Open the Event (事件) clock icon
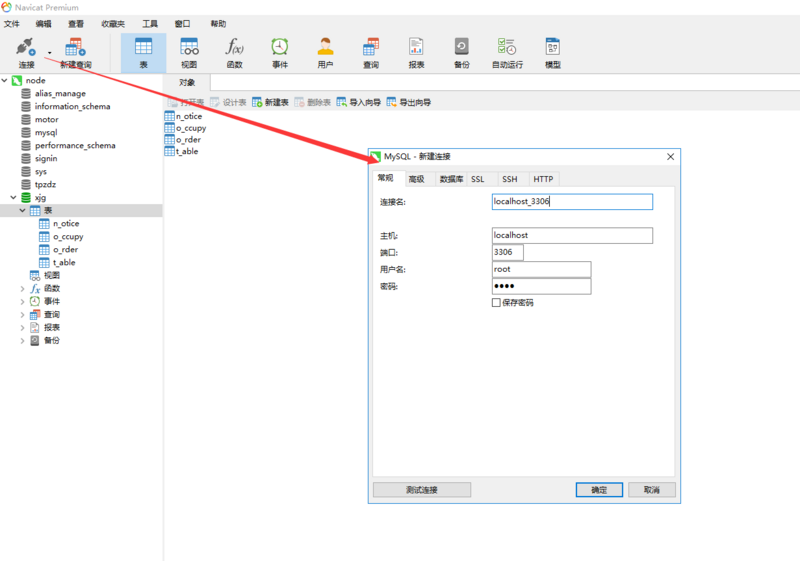Viewport: 800px width, 561px height. (280, 47)
